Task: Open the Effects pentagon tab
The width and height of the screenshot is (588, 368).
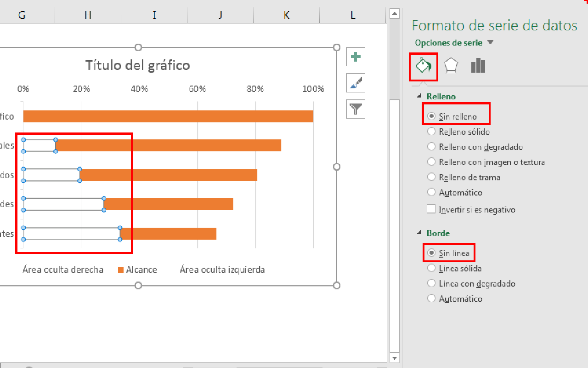Action: coord(451,66)
